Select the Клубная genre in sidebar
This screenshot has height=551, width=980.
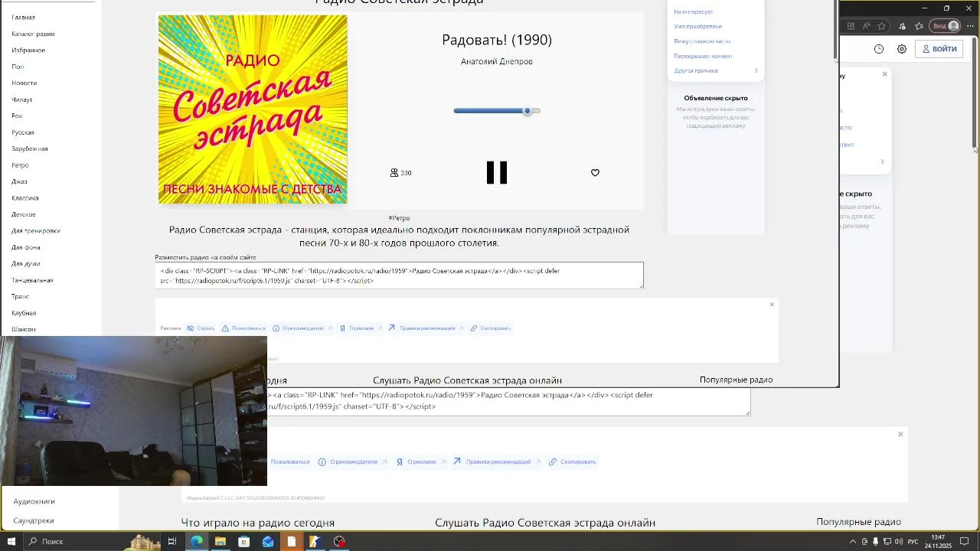(24, 313)
